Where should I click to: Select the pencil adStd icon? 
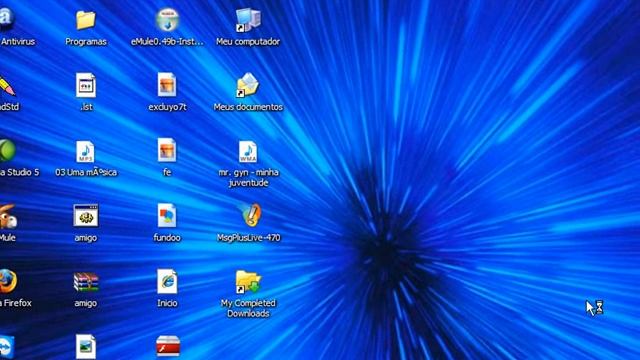coord(7,86)
